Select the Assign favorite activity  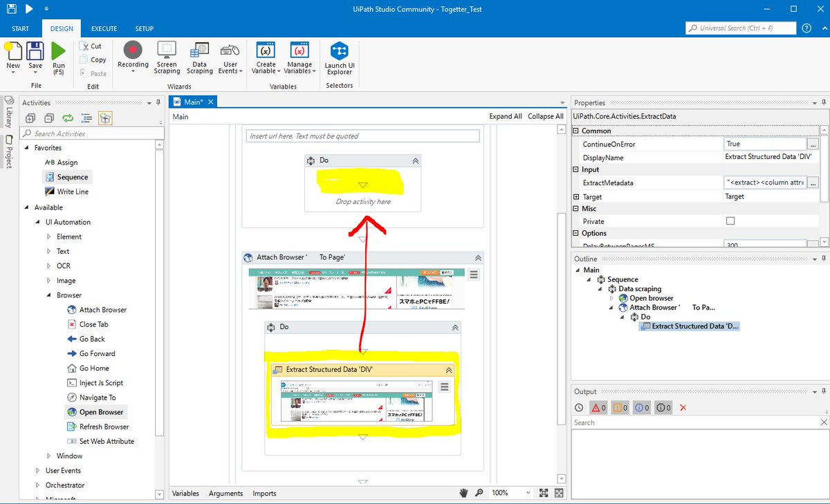[61, 162]
